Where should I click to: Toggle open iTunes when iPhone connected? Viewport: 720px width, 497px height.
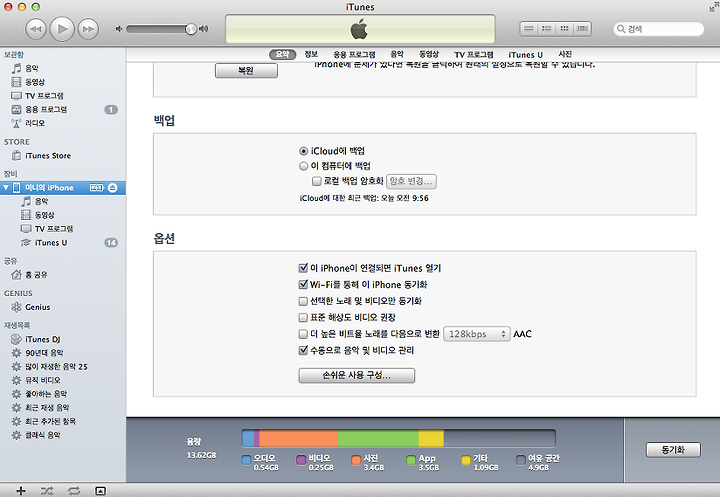pos(303,268)
